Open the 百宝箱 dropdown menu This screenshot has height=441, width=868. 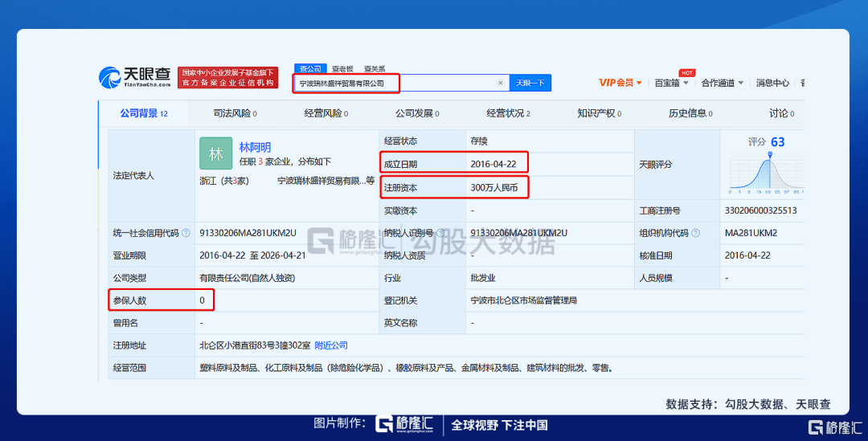coord(670,83)
